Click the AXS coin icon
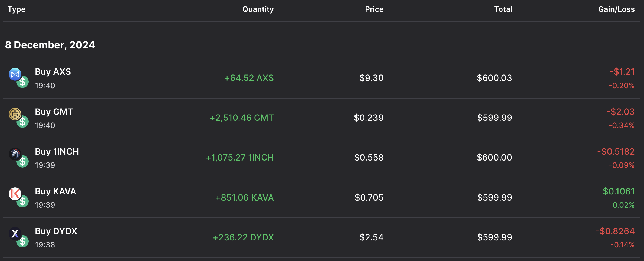Image resolution: width=644 pixels, height=261 pixels. pos(15,74)
